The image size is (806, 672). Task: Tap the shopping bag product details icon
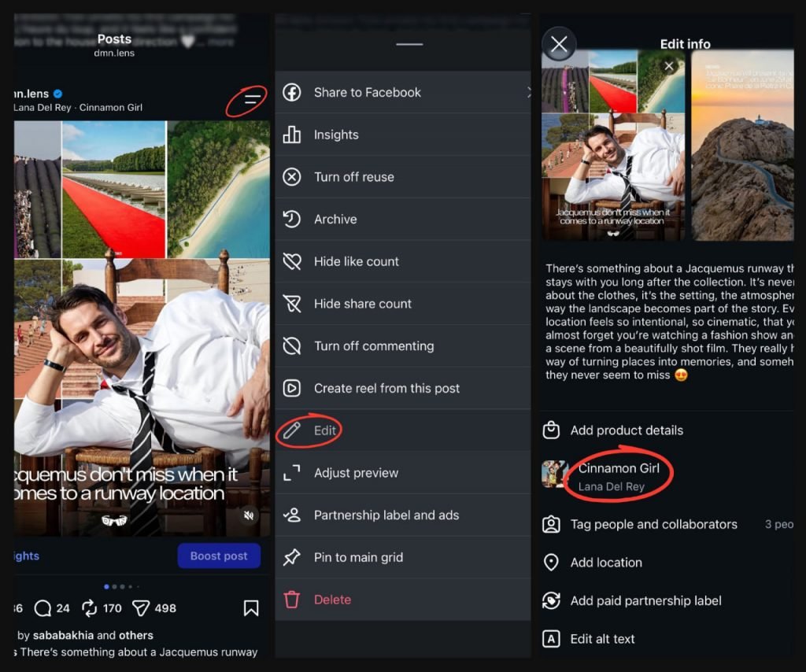pos(551,430)
